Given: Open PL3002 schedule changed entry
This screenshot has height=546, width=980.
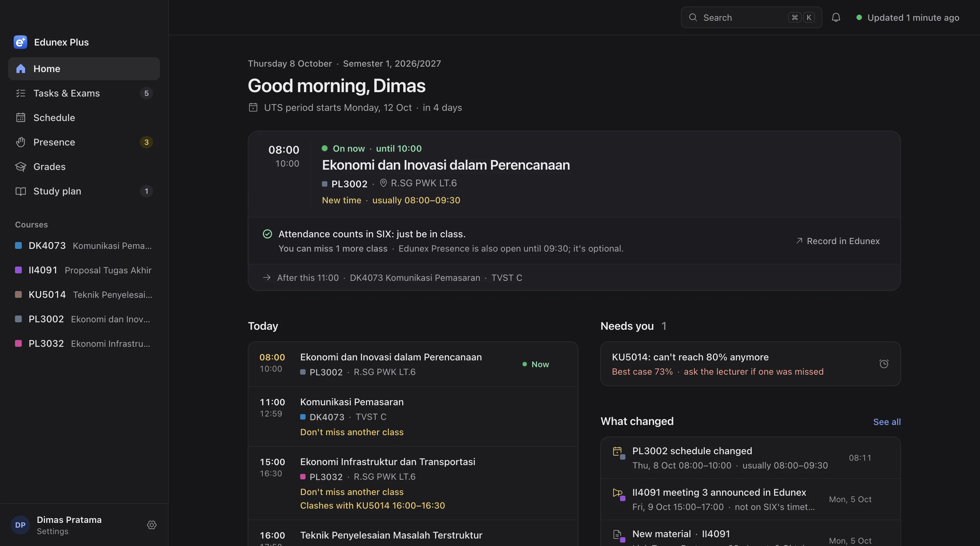Looking at the screenshot, I should [x=750, y=458].
